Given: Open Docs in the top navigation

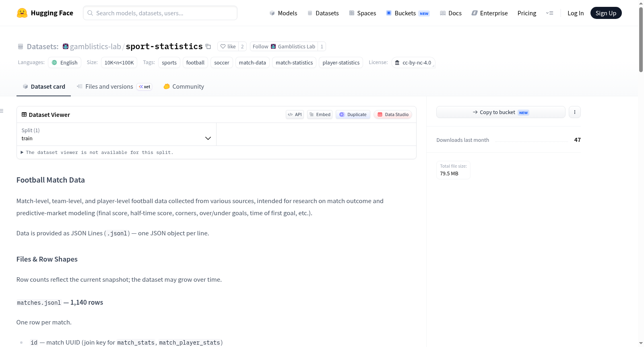Looking at the screenshot, I should click(451, 13).
